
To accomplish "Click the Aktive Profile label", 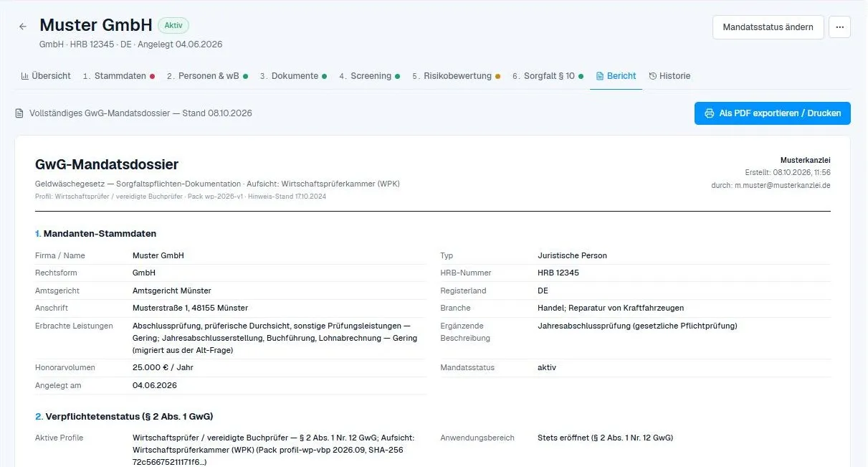I will (x=59, y=438).
